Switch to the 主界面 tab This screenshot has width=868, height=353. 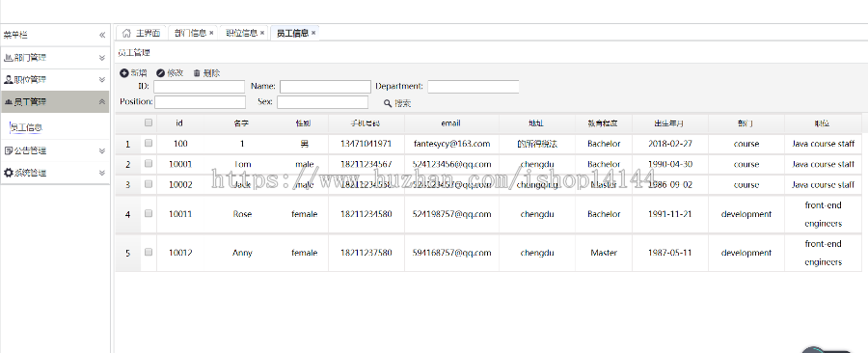click(x=142, y=33)
